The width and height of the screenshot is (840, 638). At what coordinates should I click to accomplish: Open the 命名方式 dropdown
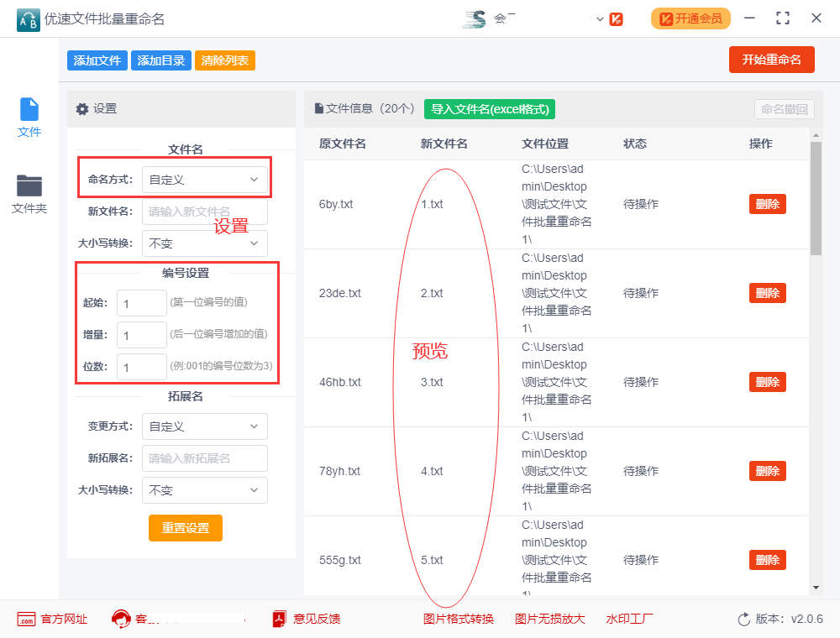pos(204,179)
